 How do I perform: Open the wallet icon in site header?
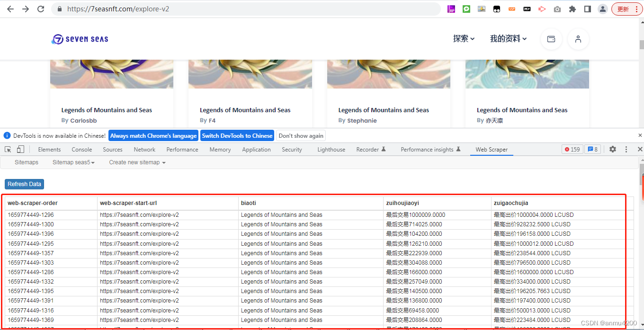[551, 39]
